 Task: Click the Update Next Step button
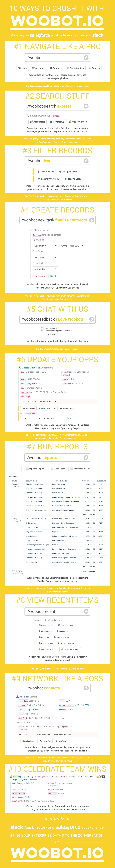66,408
